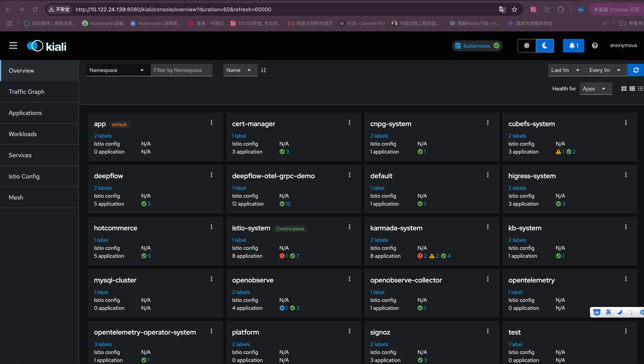Click 2 labels link in karmada-system card
Image resolution: width=644 pixels, height=364 pixels.
coord(379,240)
